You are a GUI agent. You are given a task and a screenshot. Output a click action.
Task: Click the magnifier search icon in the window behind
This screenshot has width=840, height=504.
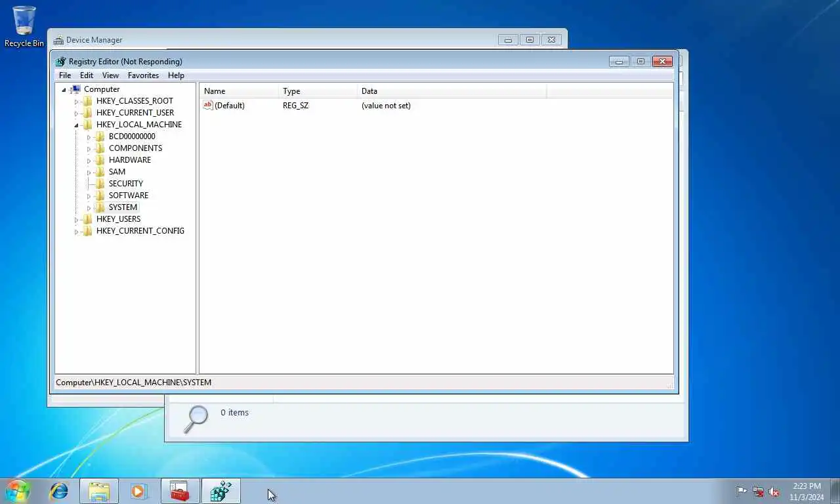(195, 419)
